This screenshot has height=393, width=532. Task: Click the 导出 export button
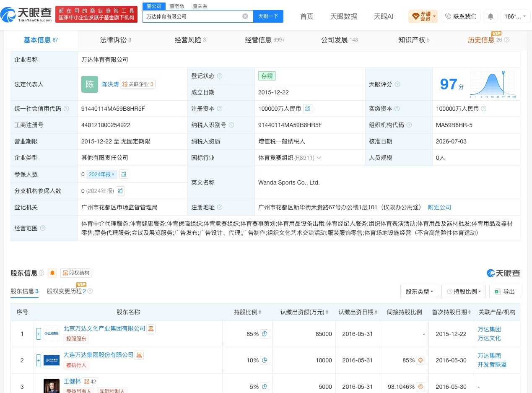click(x=505, y=291)
